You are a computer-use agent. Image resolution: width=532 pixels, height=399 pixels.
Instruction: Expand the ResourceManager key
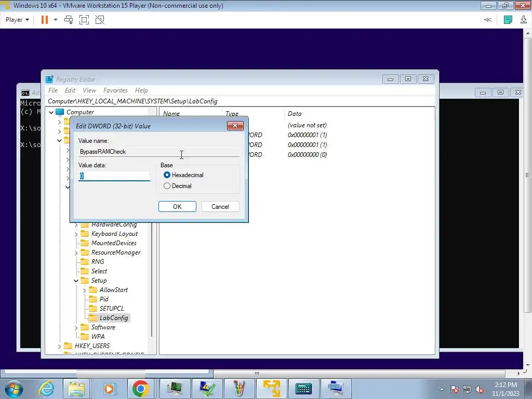pos(76,252)
